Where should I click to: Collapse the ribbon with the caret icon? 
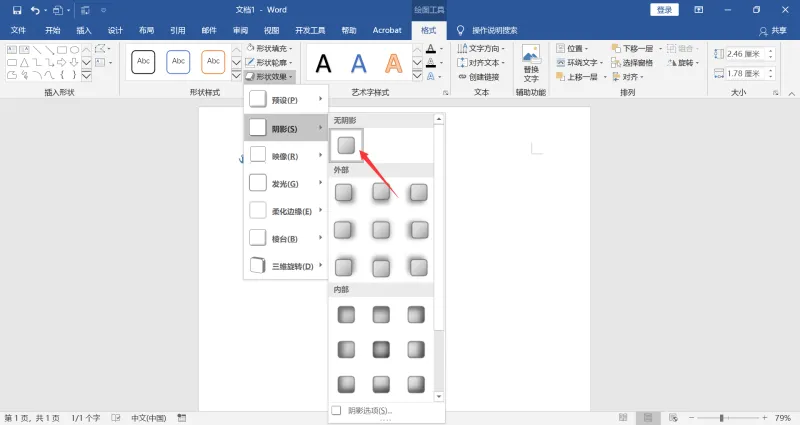[x=791, y=93]
